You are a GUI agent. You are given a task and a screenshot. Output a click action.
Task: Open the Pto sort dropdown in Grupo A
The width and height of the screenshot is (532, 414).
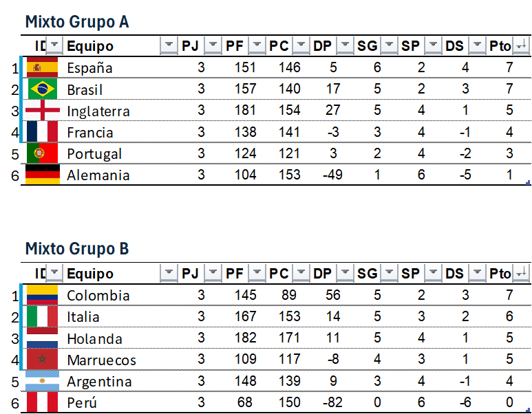tap(521, 46)
